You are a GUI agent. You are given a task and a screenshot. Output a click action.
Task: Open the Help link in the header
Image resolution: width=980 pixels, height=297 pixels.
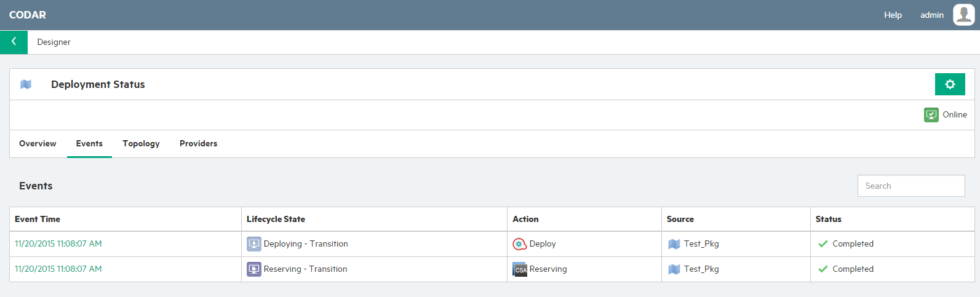(x=893, y=15)
